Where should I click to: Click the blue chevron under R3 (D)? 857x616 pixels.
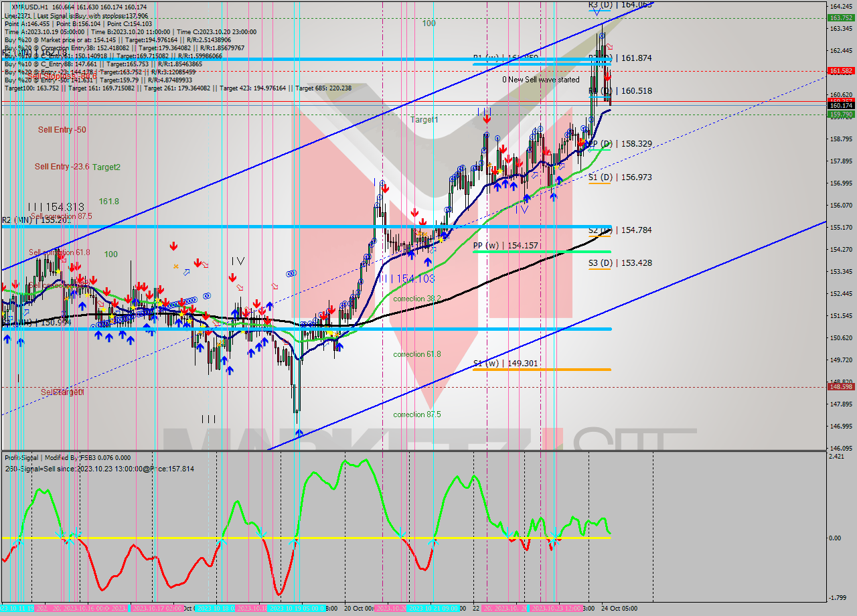(x=596, y=12)
